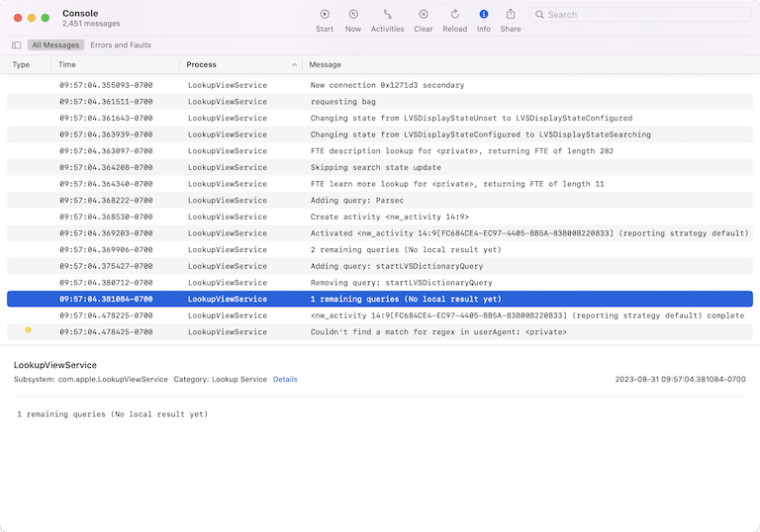
Task: Click the search magnifier icon
Action: (x=539, y=15)
